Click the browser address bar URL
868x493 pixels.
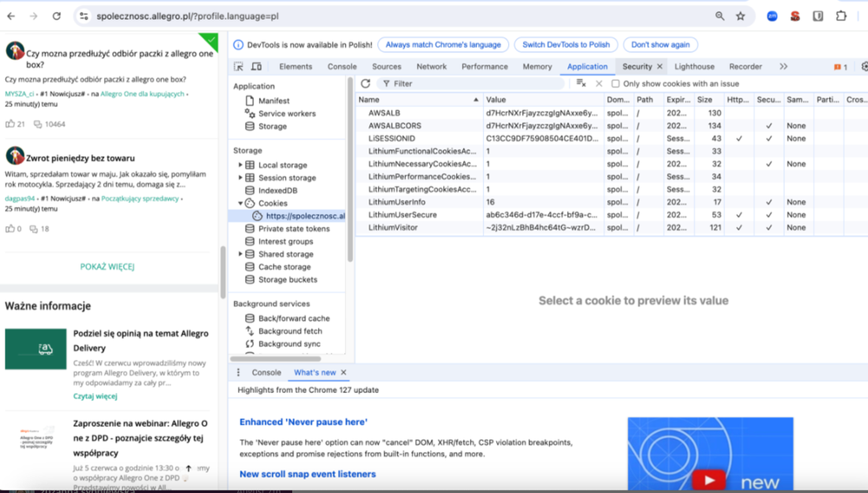[x=188, y=16]
